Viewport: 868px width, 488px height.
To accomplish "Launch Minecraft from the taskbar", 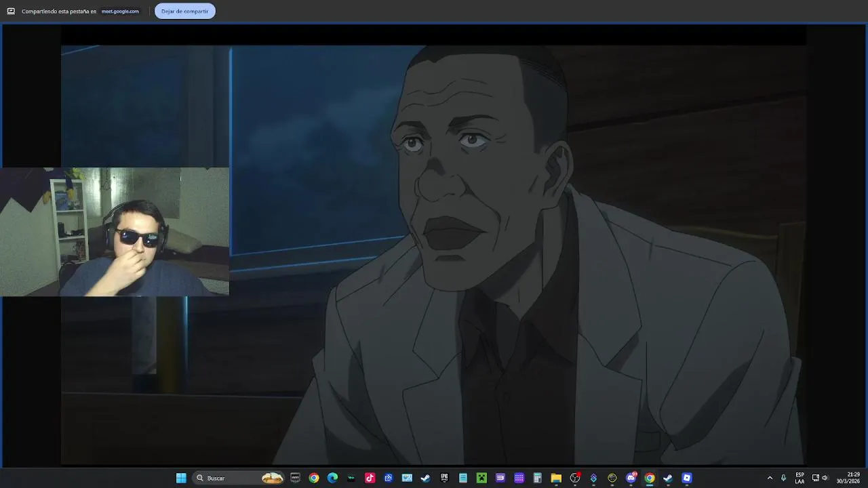I will (x=481, y=478).
